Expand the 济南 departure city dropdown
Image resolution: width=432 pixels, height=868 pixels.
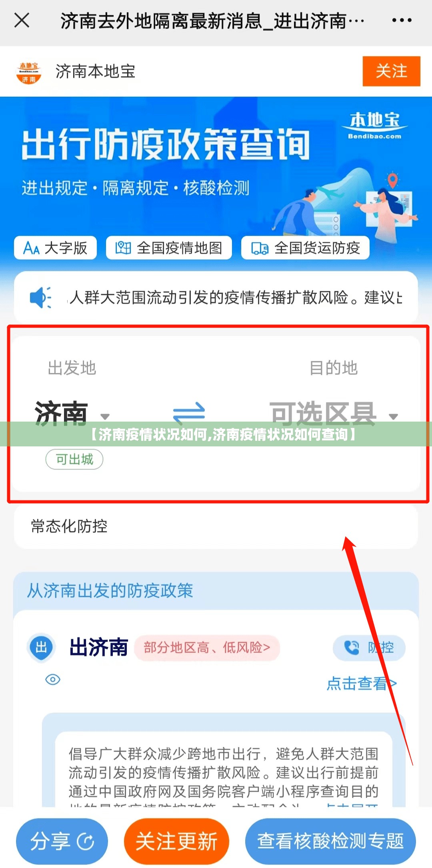click(x=72, y=413)
